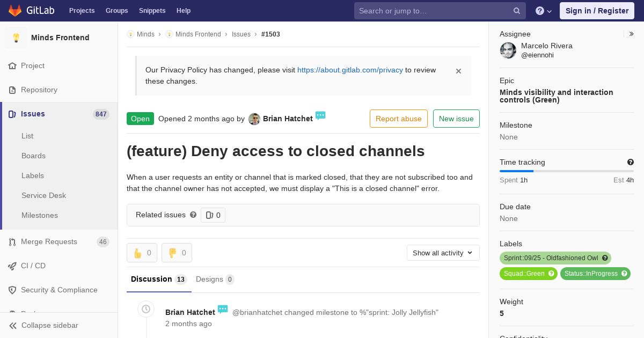This screenshot has width=644, height=338.
Task: Open issue Boards
Action: pos(33,156)
